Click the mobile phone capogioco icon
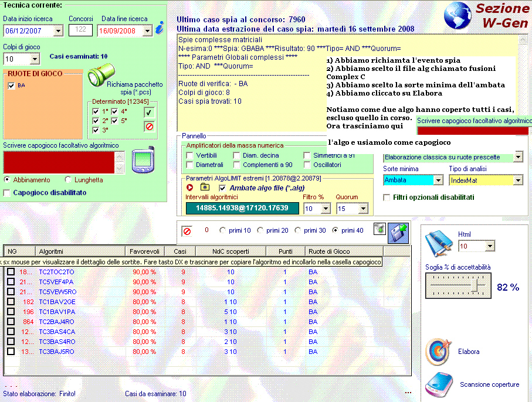This screenshot has height=402, width=532. point(143,161)
